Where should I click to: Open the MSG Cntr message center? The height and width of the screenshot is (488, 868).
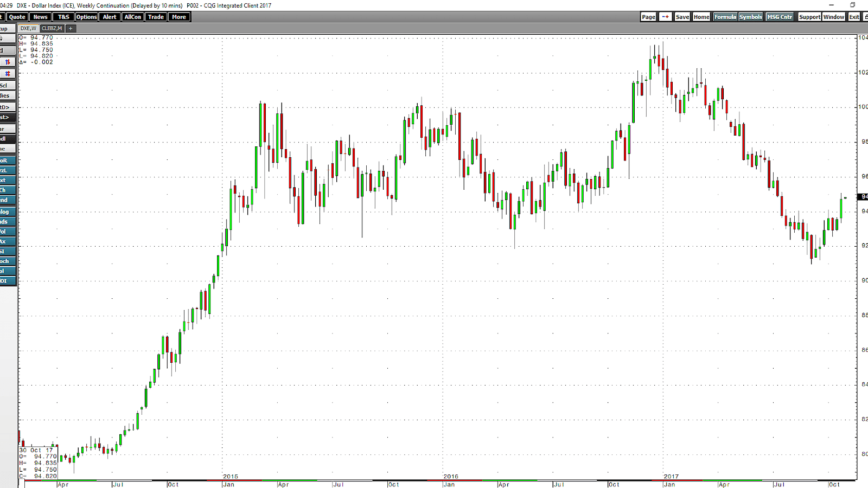pyautogui.click(x=780, y=17)
